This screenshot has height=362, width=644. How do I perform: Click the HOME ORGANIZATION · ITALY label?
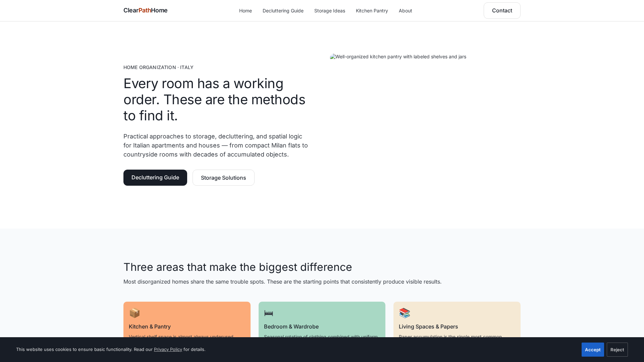(x=158, y=67)
